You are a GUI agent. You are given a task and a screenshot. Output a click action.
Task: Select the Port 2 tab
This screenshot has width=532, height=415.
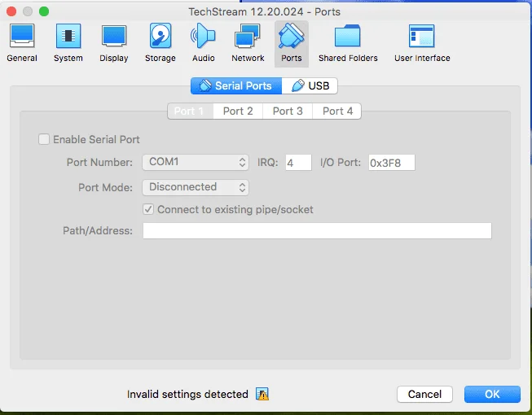pos(238,111)
